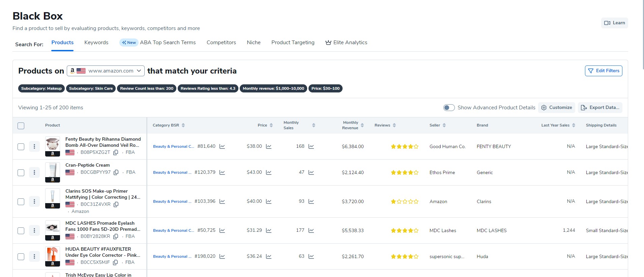
Task: Open three-dot menu for MDC LASHES row
Action: (x=34, y=230)
